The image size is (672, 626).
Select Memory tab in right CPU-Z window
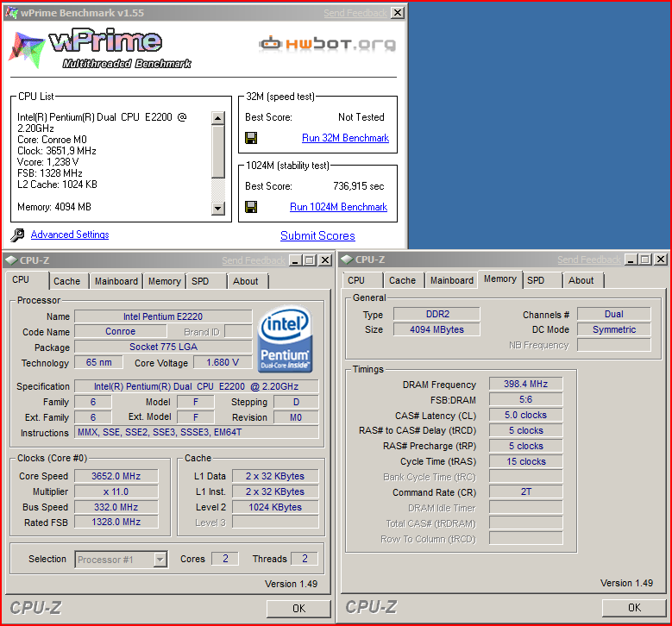[500, 279]
